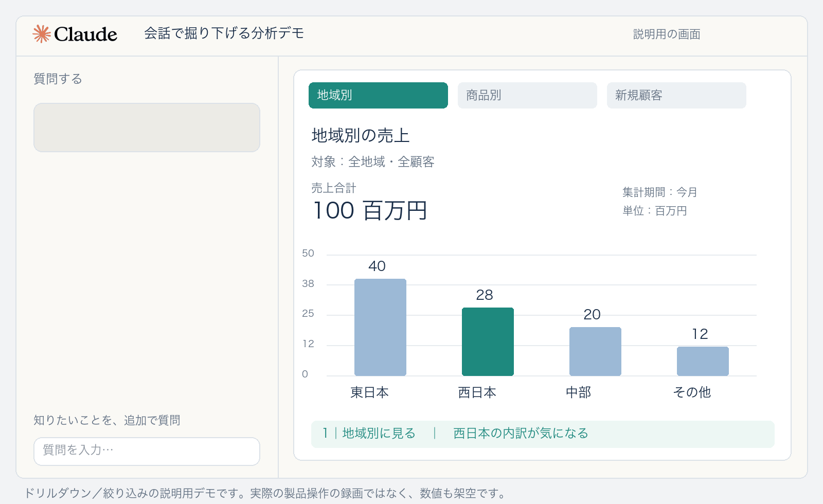This screenshot has width=823, height=504.
Task: Click breadcrumb 西日本の内訳が気になる
Action: (521, 434)
